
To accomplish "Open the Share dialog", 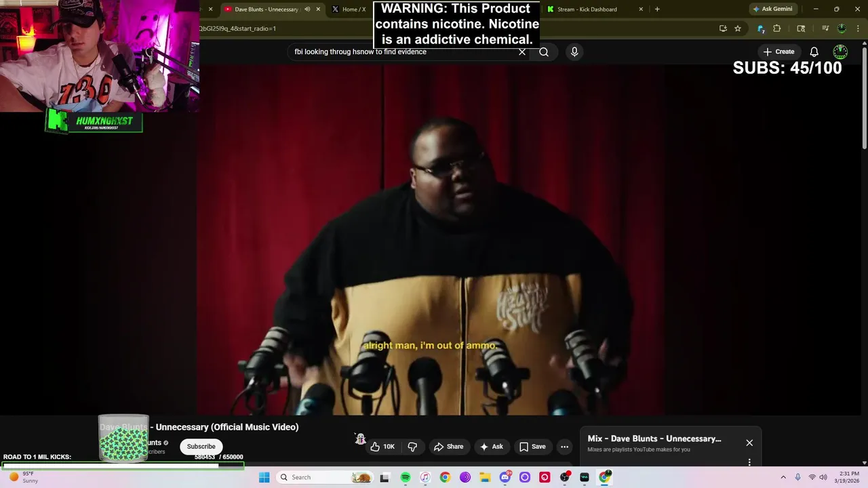I will [x=448, y=447].
